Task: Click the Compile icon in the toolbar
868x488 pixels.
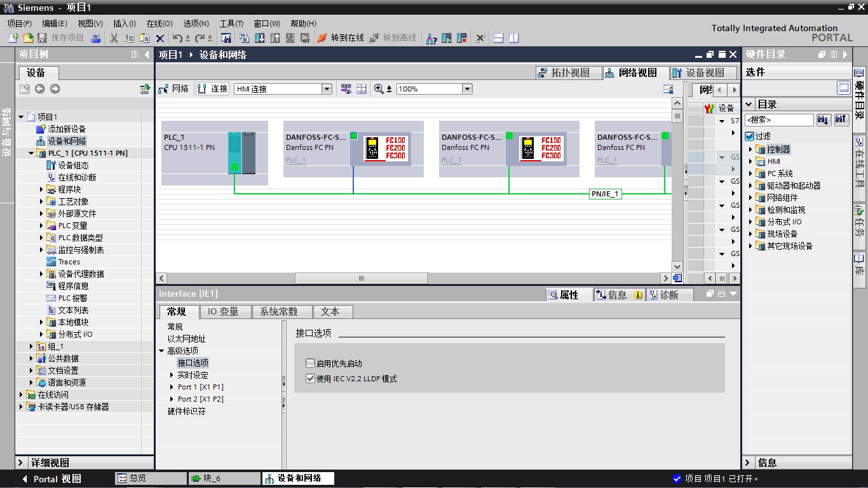Action: coord(244,38)
